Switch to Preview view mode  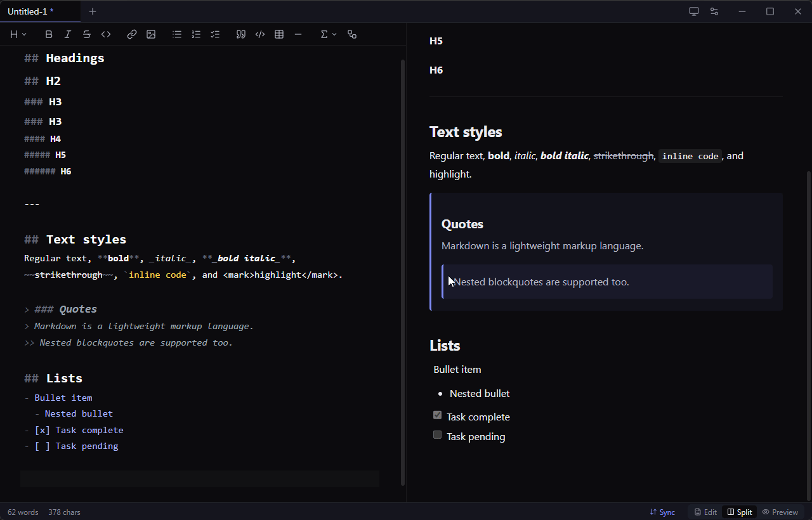tap(780, 512)
